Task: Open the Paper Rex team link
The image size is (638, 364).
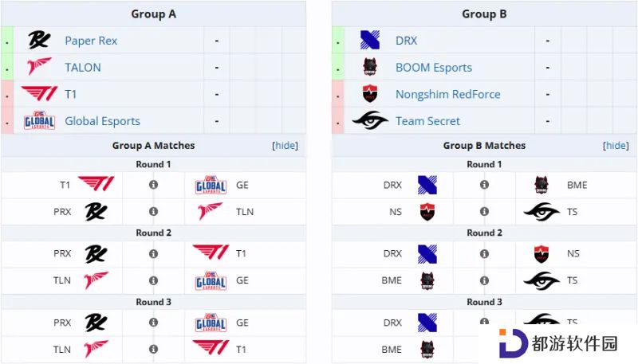Action: 91,41
